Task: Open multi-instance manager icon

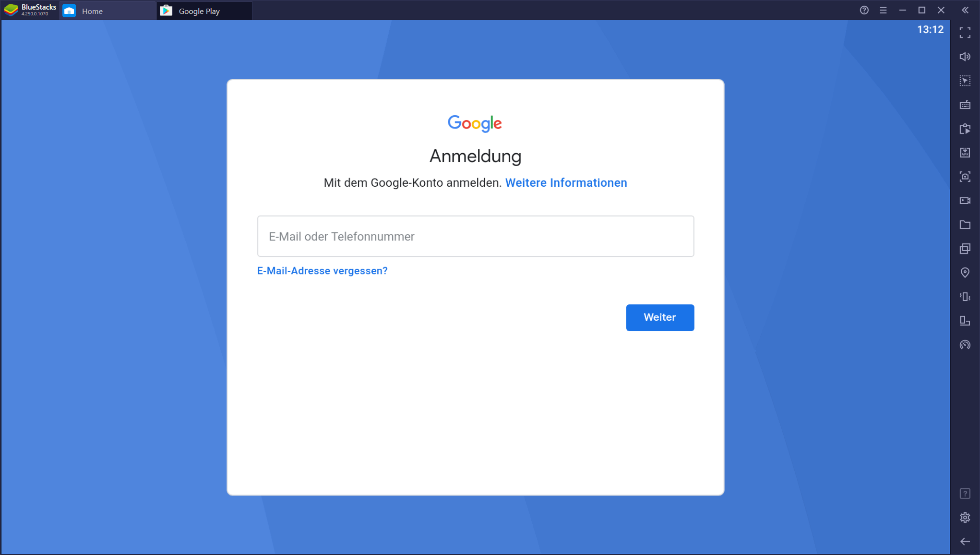Action: 965,249
